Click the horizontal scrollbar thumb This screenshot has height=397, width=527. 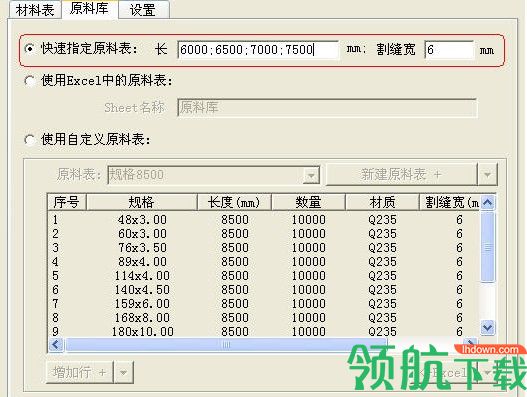point(226,344)
